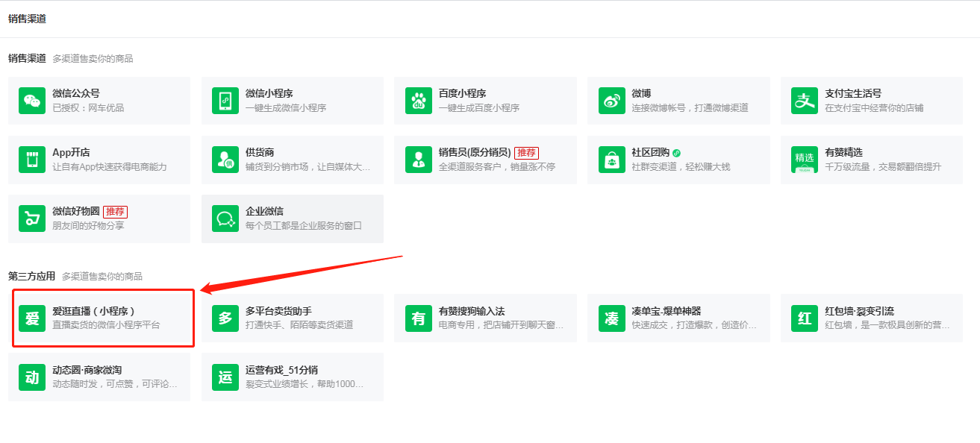This screenshot has width=980, height=443.
Task: Click the 供货商 person icon
Action: tap(225, 160)
